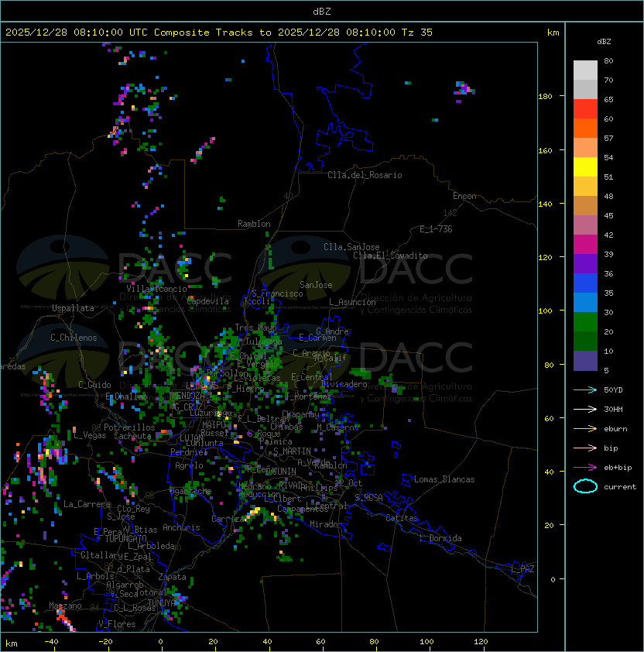644x652 pixels.
Task: Click the 'Potrerillos' map label
Action: pyautogui.click(x=129, y=427)
